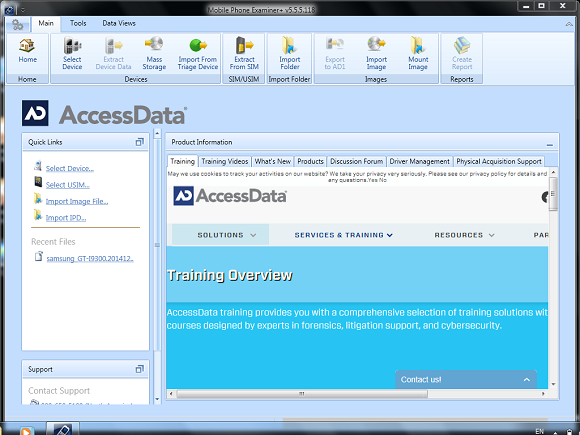Click the Select USIM... quick link

(x=68, y=185)
